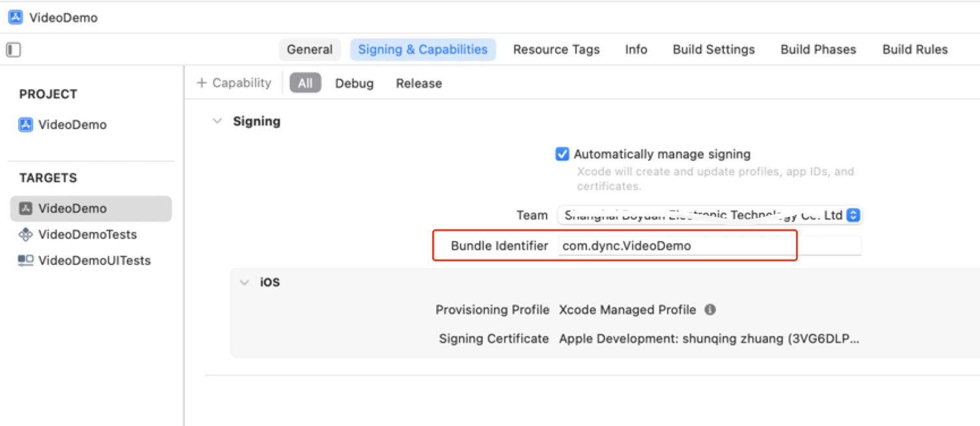Click the Apple Development signing certificate value
The image size is (980, 426).
(x=709, y=339)
